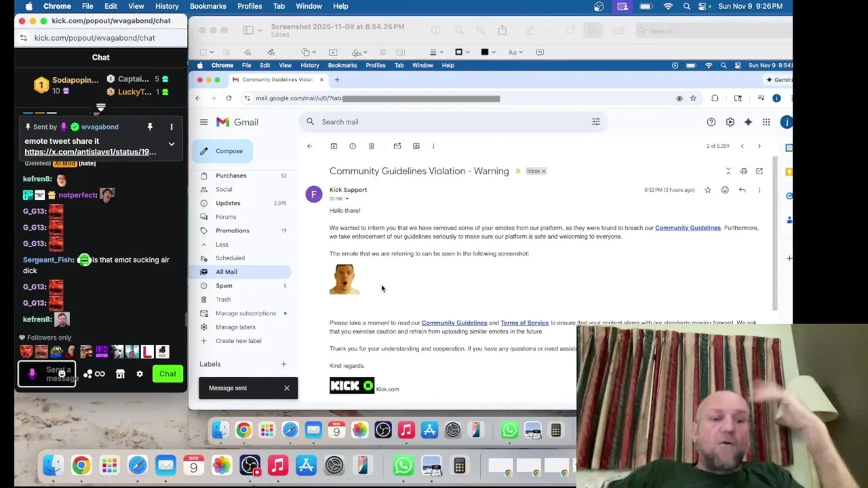Image resolution: width=868 pixels, height=488 pixels.
Task: Click Gmail's Mark as unread envelope icon
Action: [x=397, y=146]
